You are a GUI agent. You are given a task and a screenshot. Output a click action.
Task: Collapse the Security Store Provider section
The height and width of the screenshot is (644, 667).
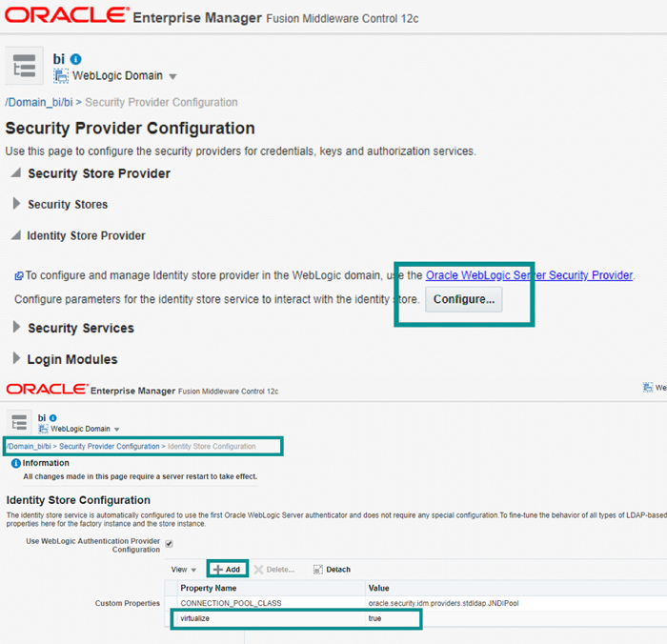16,172
